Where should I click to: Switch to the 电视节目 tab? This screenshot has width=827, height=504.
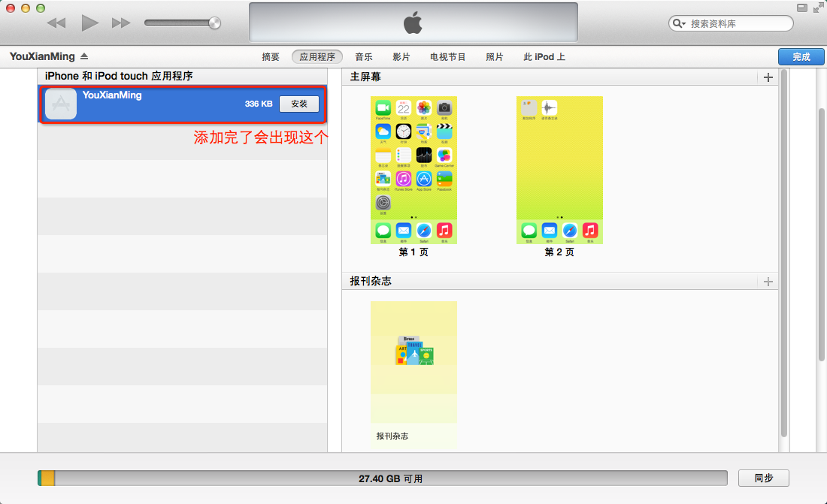447,56
